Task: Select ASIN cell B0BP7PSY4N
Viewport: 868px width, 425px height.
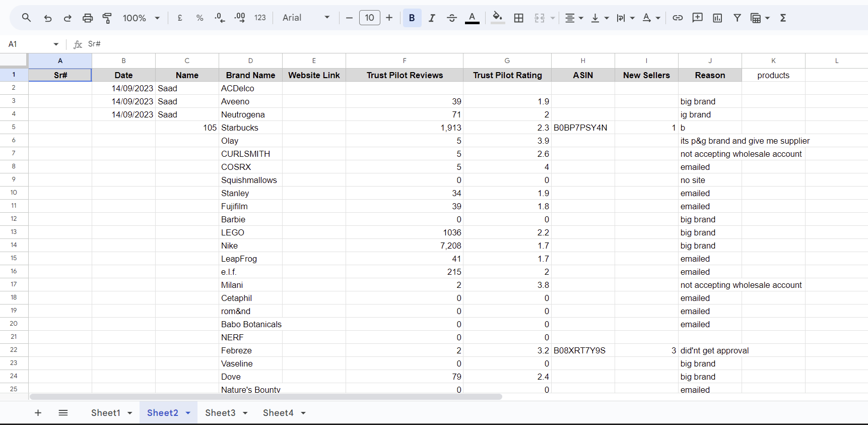Action: (x=583, y=128)
